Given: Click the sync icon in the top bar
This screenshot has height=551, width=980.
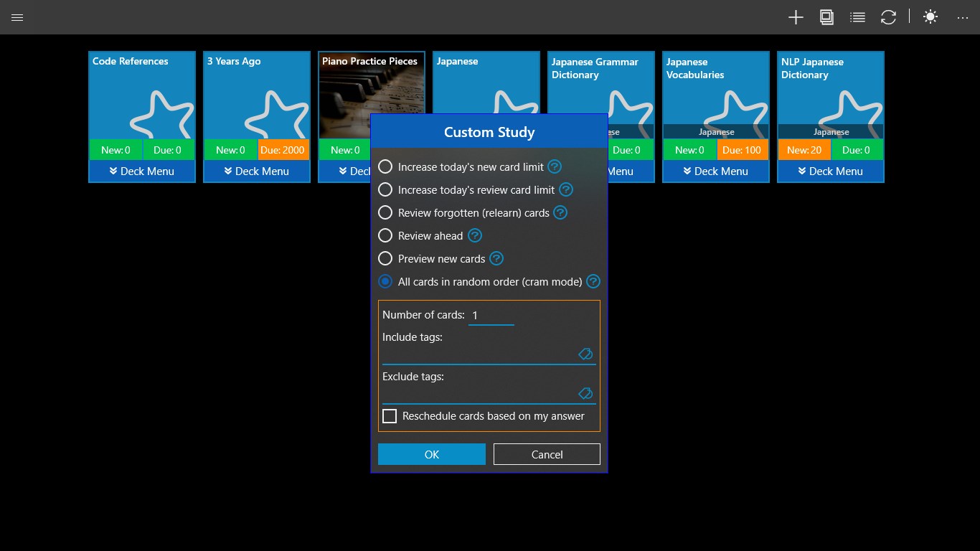Looking at the screenshot, I should click(x=888, y=17).
